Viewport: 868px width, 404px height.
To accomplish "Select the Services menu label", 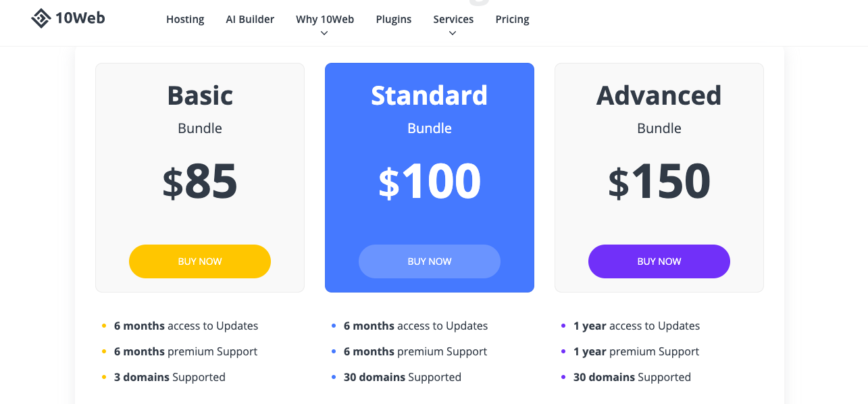I will 453,19.
